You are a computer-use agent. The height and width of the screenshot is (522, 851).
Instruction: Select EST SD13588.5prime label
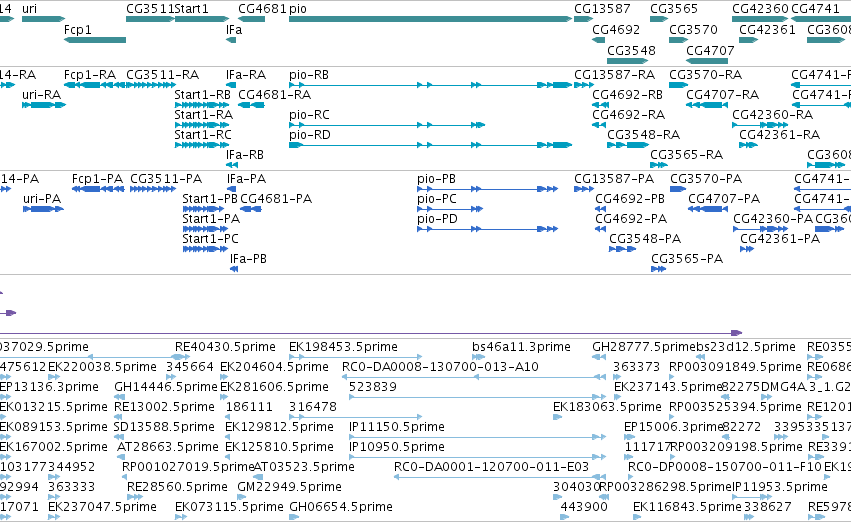[x=164, y=427]
